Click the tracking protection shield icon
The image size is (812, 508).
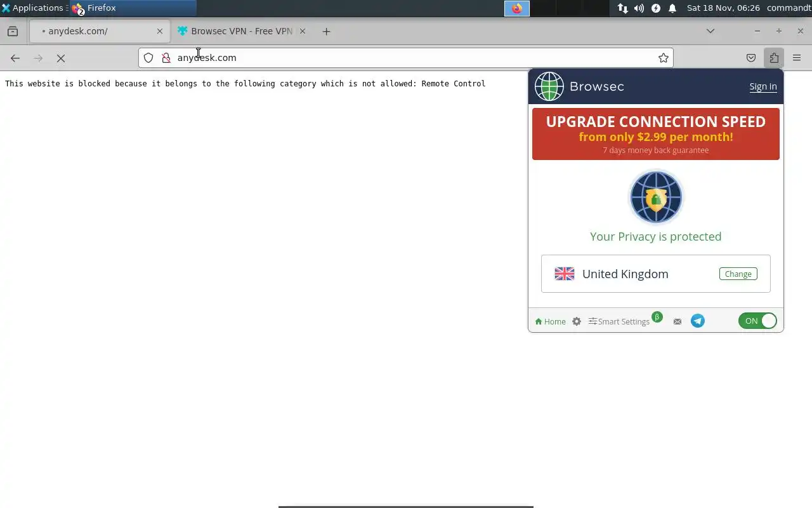[148, 58]
